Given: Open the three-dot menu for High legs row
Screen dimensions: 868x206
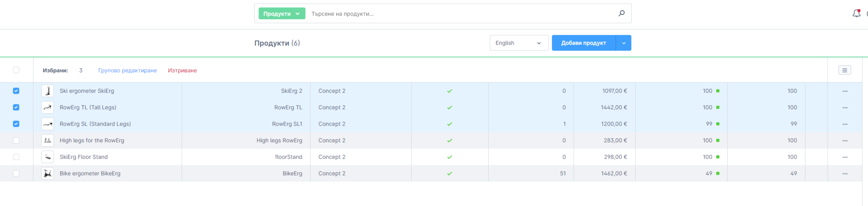Looking at the screenshot, I should [844, 141].
